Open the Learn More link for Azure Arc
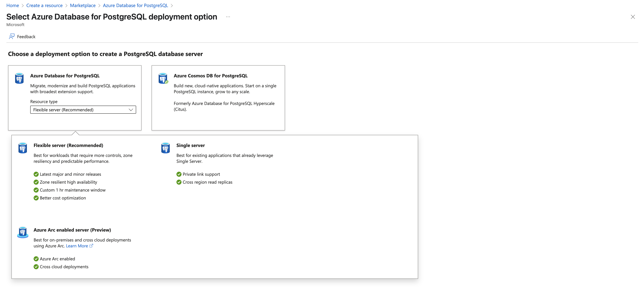Screen dimensions: 644x298 point(77,246)
